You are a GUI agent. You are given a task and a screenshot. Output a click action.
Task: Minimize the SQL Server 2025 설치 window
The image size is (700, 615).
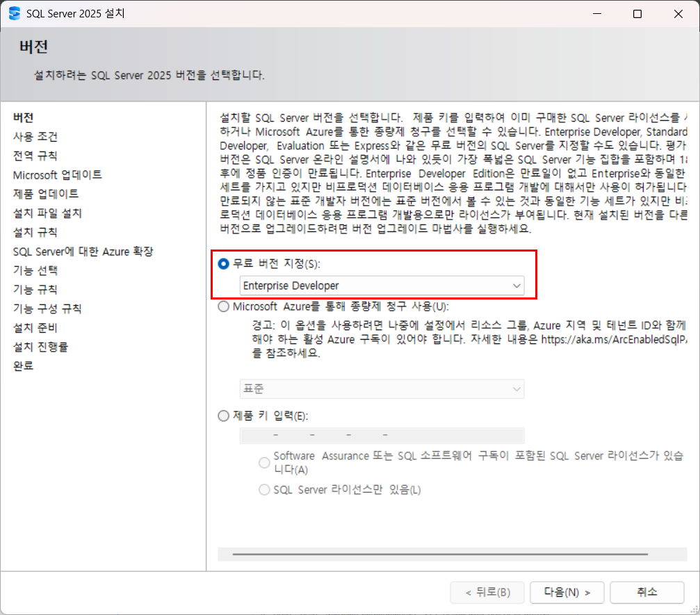point(597,14)
